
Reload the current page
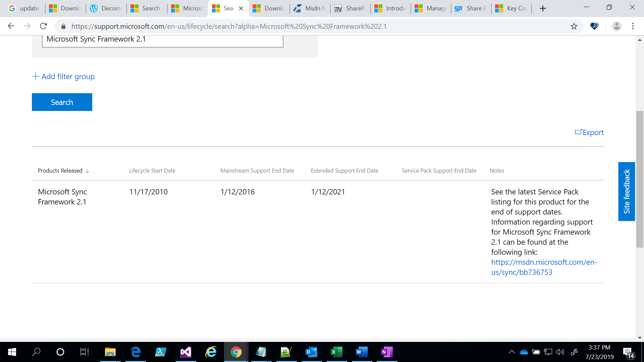click(x=43, y=26)
